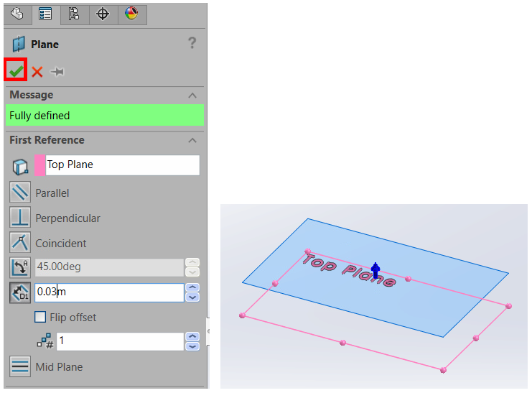
Task: Click the blue arrow handle on plane
Action: 375,271
